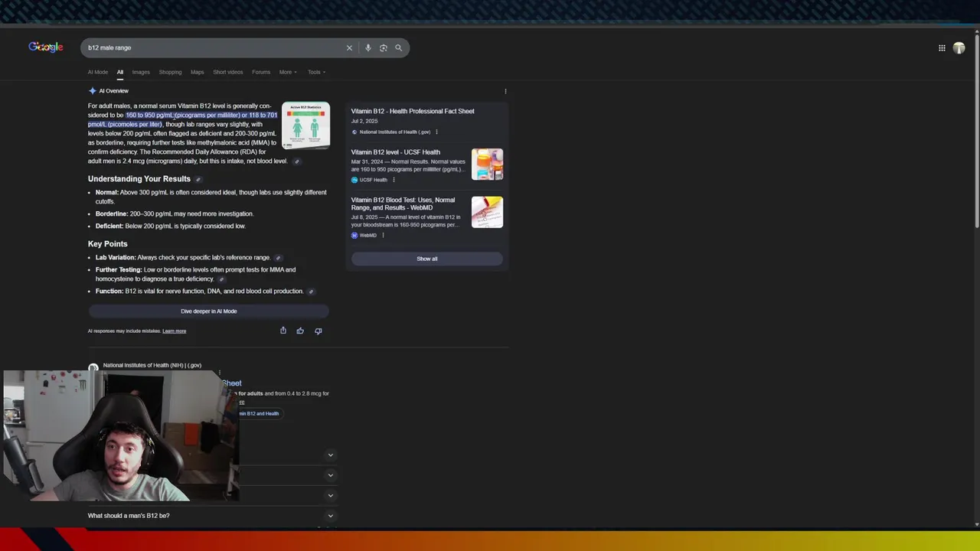The image size is (980, 551).
Task: Click inside the 'b12 male range' search field
Action: tap(214, 47)
